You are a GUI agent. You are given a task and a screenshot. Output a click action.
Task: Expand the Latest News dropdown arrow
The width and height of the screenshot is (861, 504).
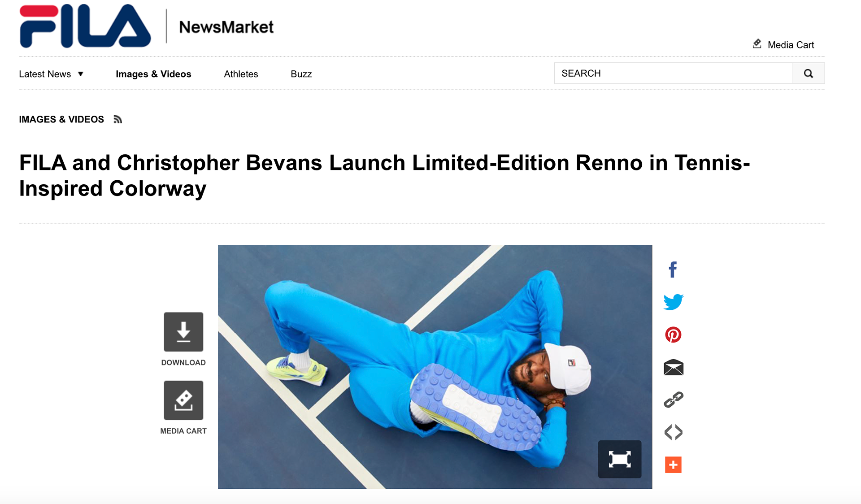tap(81, 74)
